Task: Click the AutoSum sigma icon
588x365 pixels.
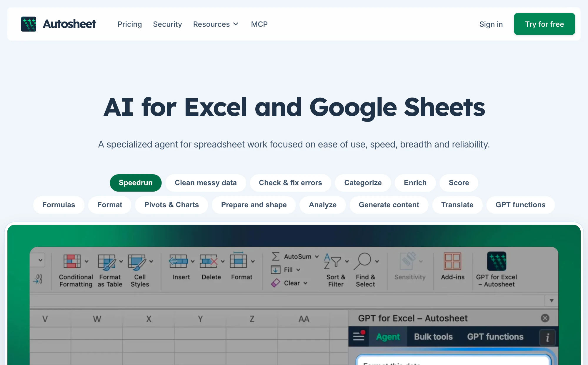Action: tap(276, 256)
